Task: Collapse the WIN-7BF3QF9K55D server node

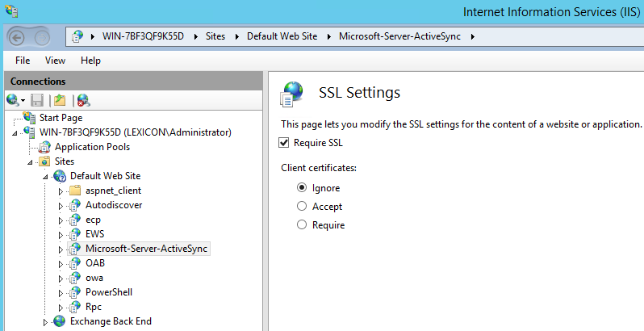Action: click(15, 133)
